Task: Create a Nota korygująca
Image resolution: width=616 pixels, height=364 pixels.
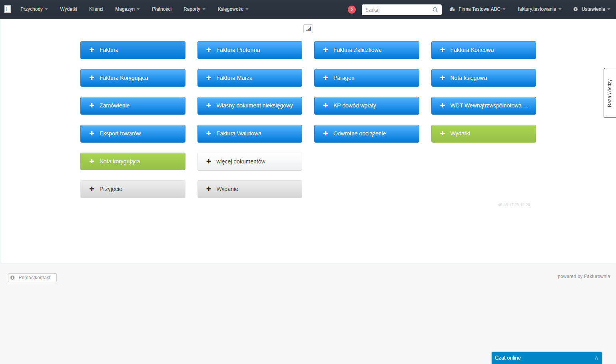Action: tap(133, 161)
